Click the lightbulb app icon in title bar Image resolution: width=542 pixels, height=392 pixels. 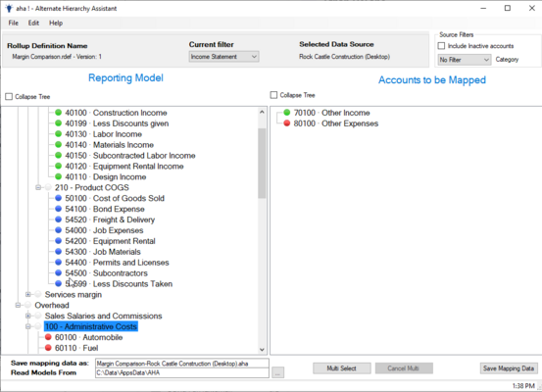click(x=9, y=8)
